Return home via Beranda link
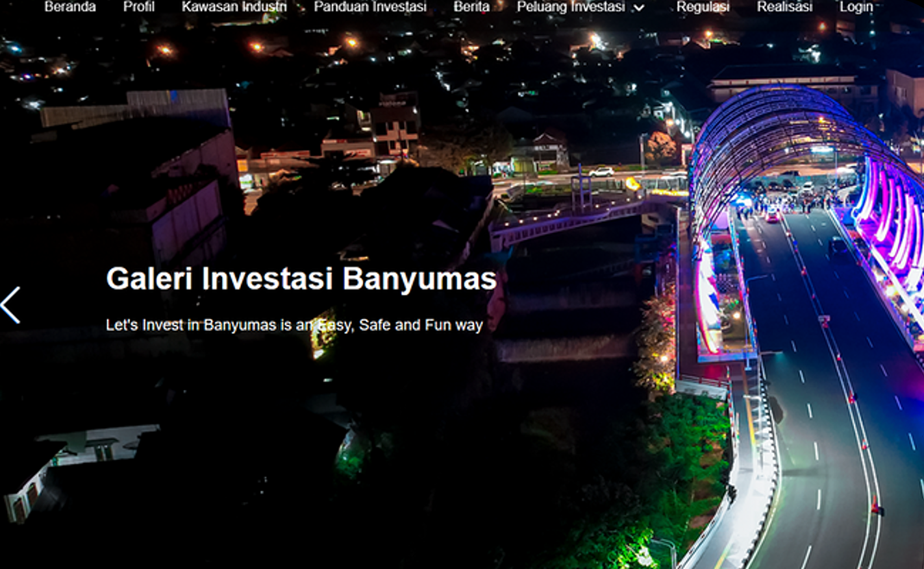924x569 pixels. point(69,7)
